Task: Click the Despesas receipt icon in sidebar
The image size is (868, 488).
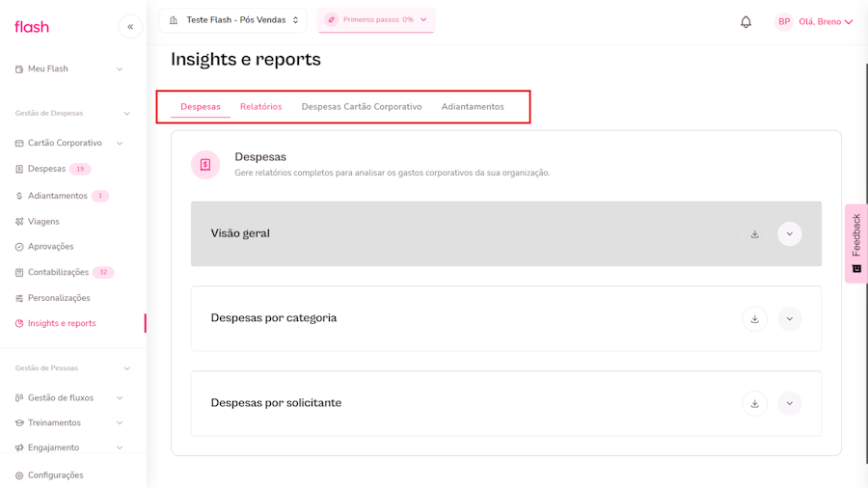Action: click(19, 169)
